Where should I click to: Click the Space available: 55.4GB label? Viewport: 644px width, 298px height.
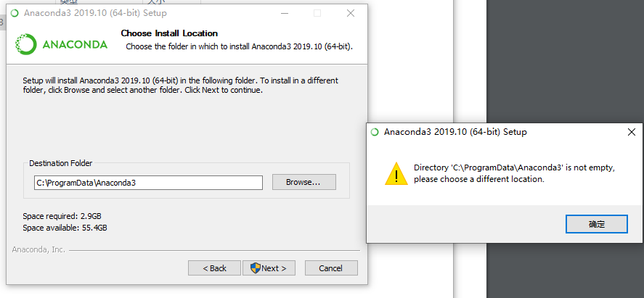point(65,228)
